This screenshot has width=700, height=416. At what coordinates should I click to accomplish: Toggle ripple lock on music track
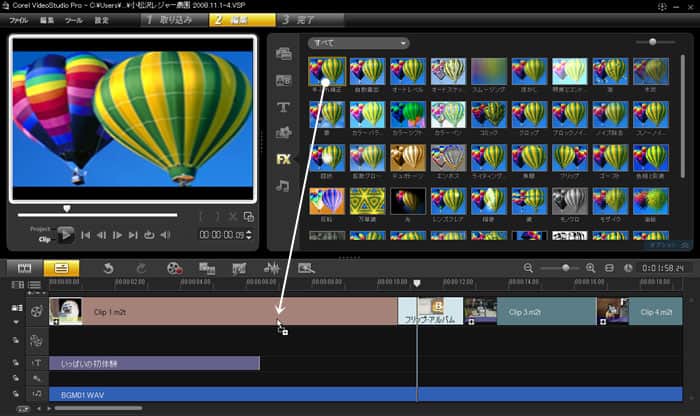tap(16, 394)
